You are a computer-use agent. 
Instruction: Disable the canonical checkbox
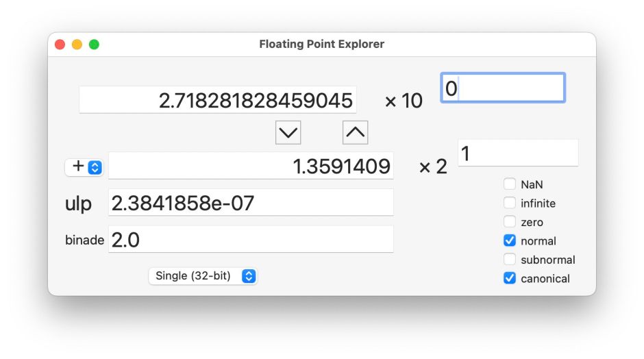coord(510,278)
